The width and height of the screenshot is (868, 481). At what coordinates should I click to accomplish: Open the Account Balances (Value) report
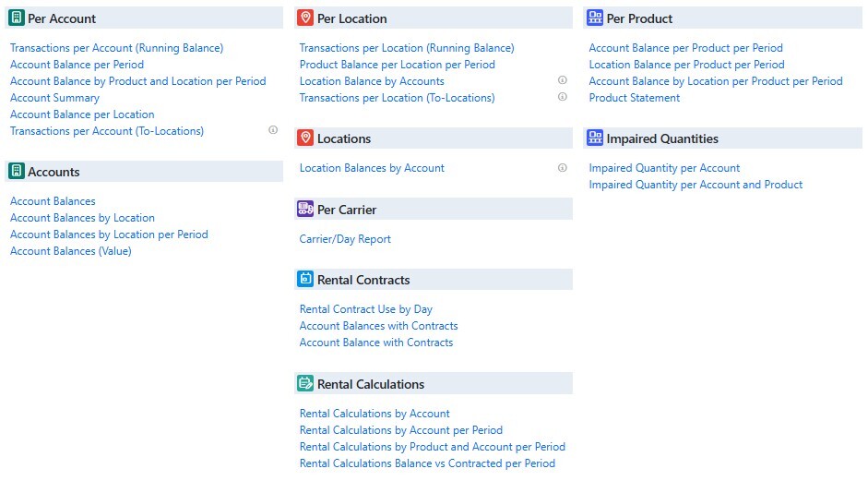click(70, 251)
